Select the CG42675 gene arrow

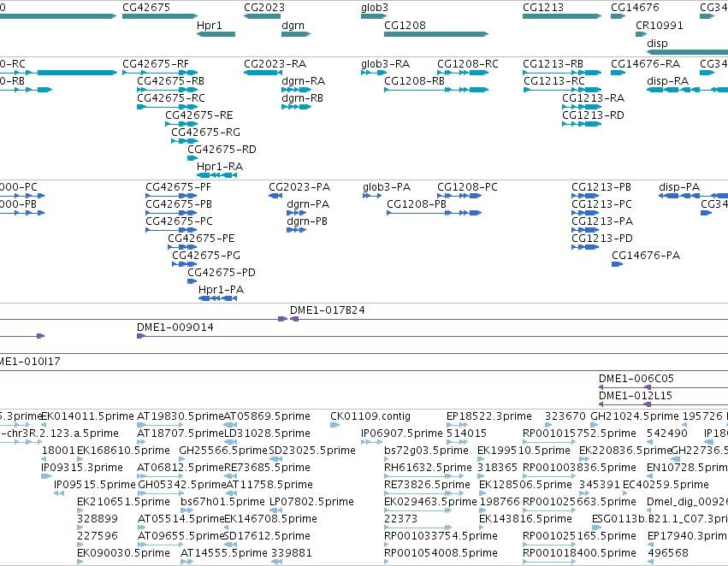[160, 16]
